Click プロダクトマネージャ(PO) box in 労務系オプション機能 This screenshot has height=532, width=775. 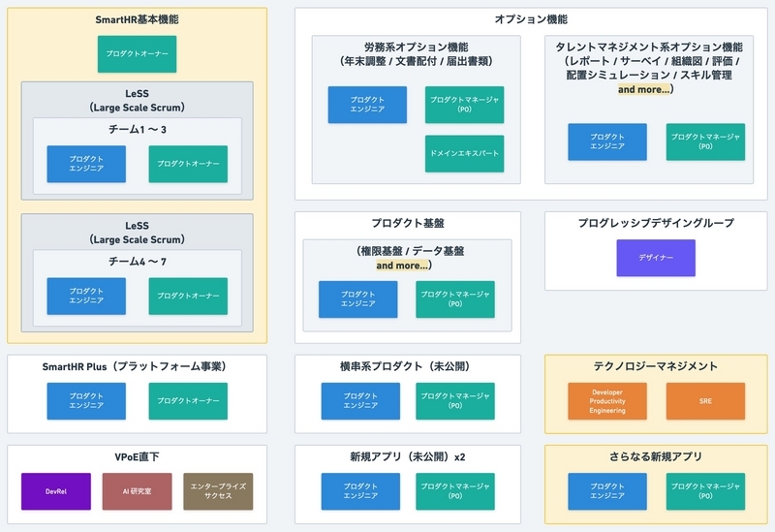464,105
